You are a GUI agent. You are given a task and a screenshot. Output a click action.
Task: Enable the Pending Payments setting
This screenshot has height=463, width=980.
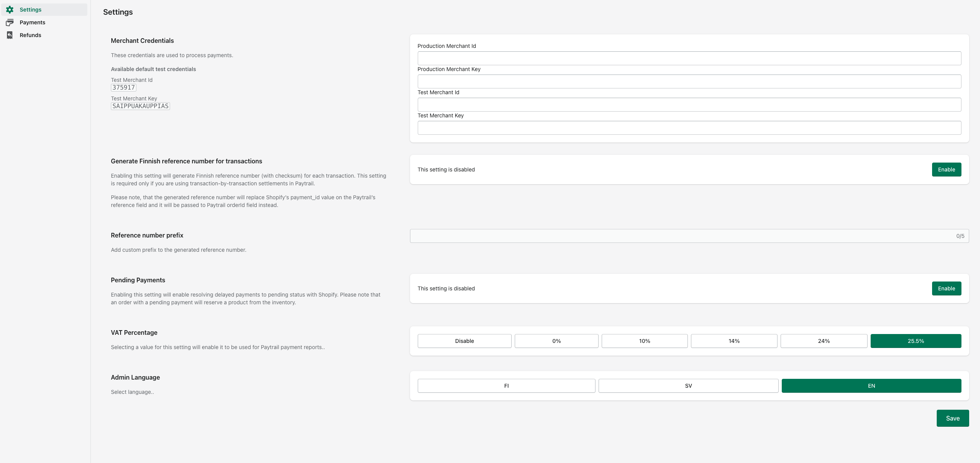click(x=946, y=288)
